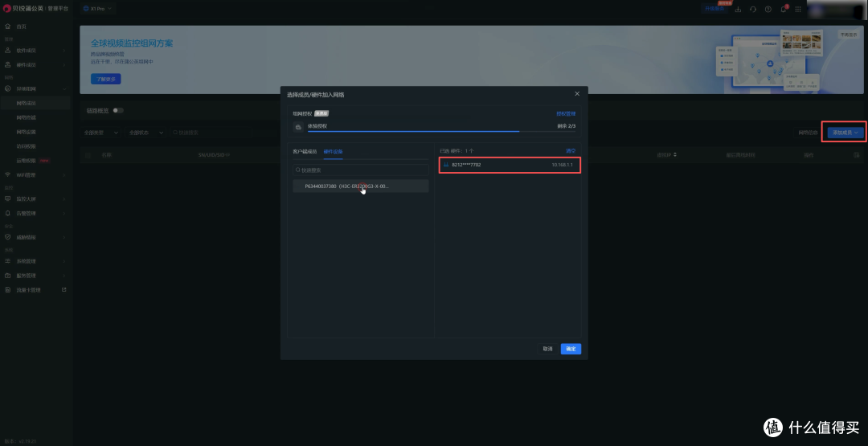Click the 硬件成员 device icon

(x=8, y=65)
